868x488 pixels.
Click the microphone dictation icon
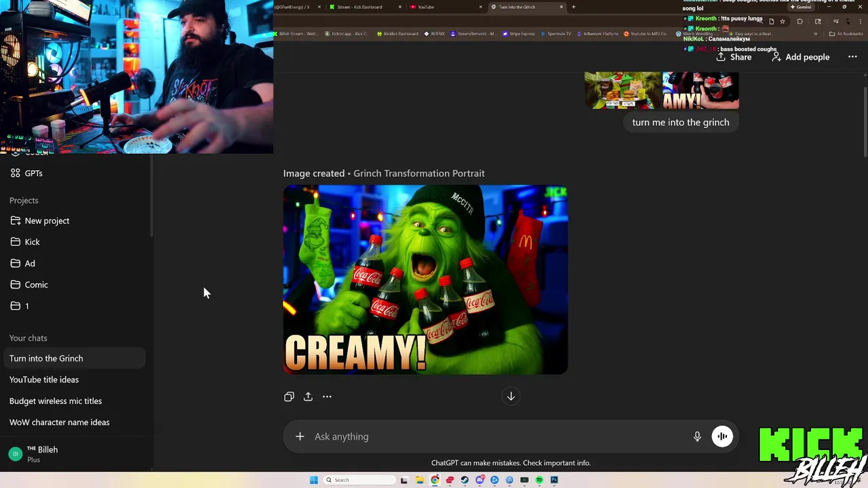[697, 436]
